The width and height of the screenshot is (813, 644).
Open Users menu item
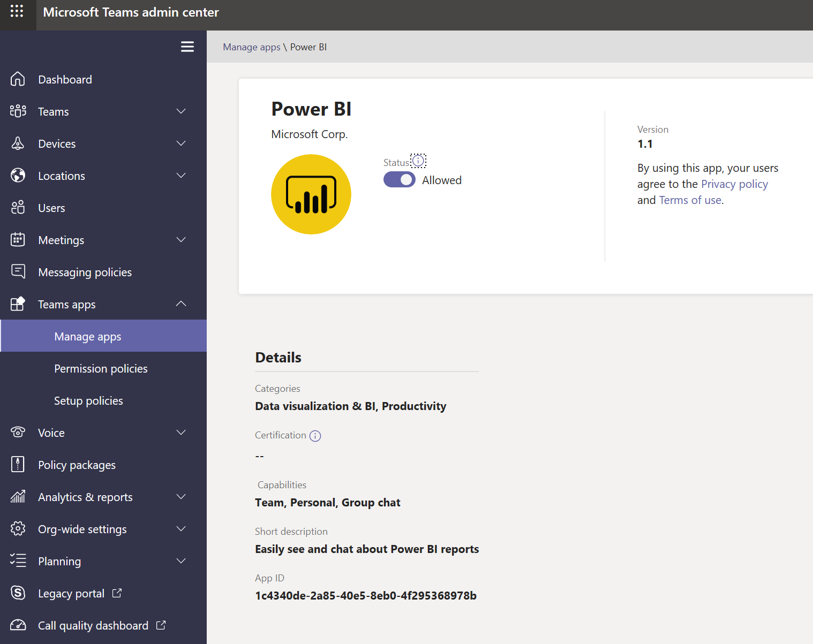pos(103,208)
